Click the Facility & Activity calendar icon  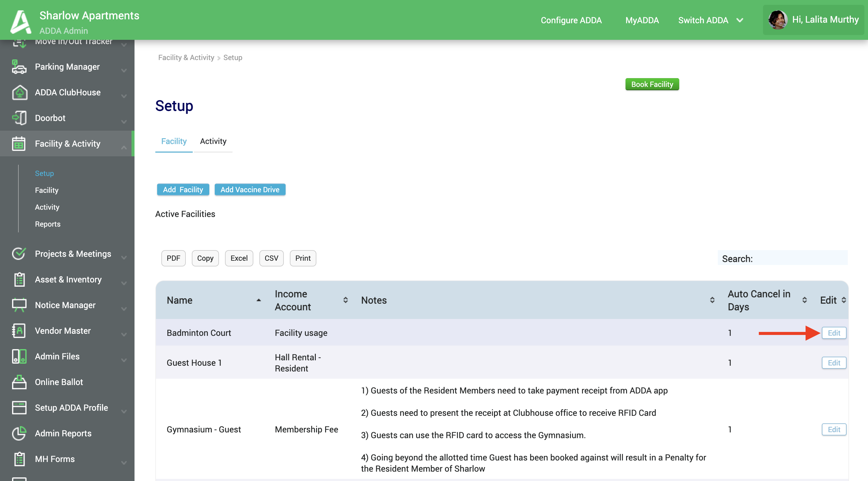click(19, 144)
